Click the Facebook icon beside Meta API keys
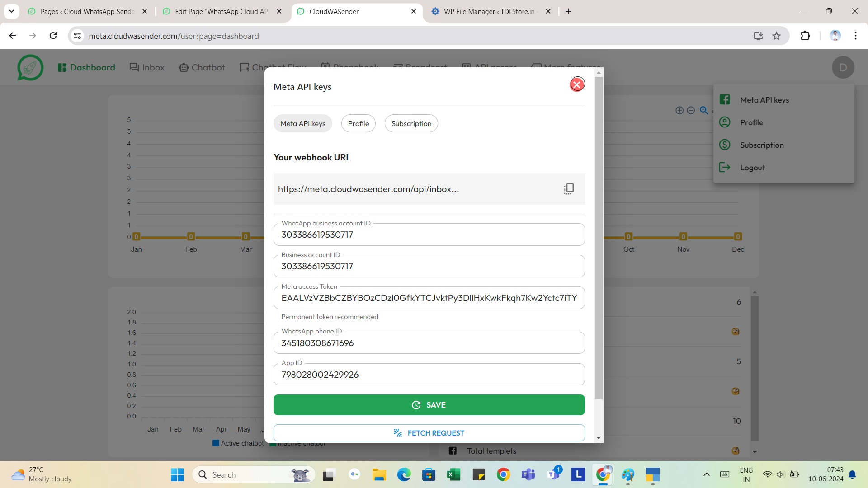This screenshot has width=868, height=488. [x=725, y=99]
